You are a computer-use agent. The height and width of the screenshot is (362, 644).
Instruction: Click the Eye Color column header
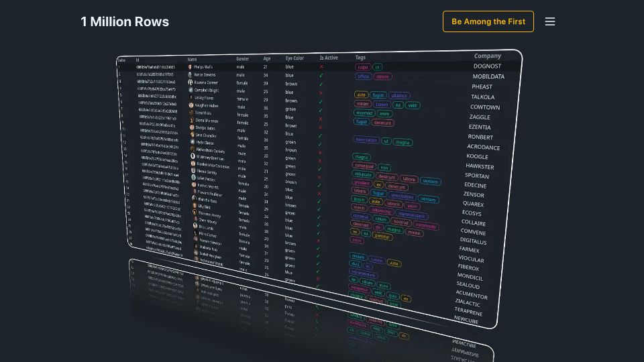tap(294, 58)
